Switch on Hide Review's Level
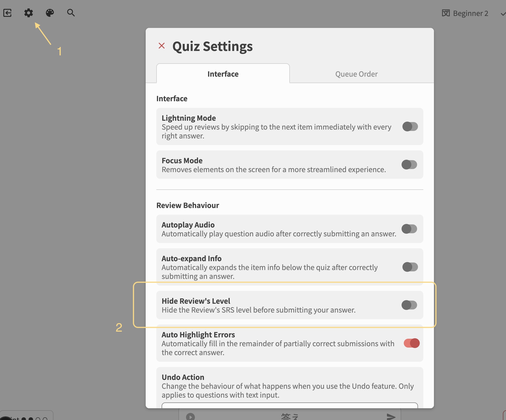This screenshot has height=420, width=506. 409,305
